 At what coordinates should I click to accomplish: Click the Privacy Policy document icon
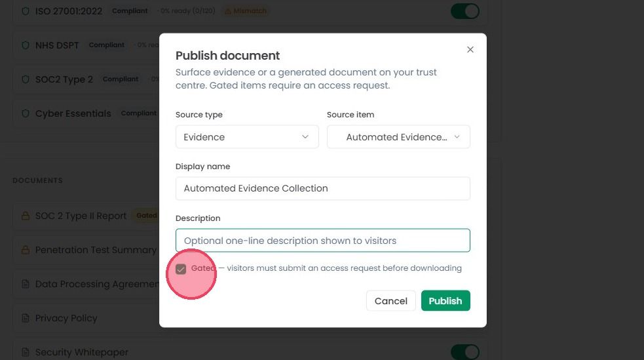point(26,318)
